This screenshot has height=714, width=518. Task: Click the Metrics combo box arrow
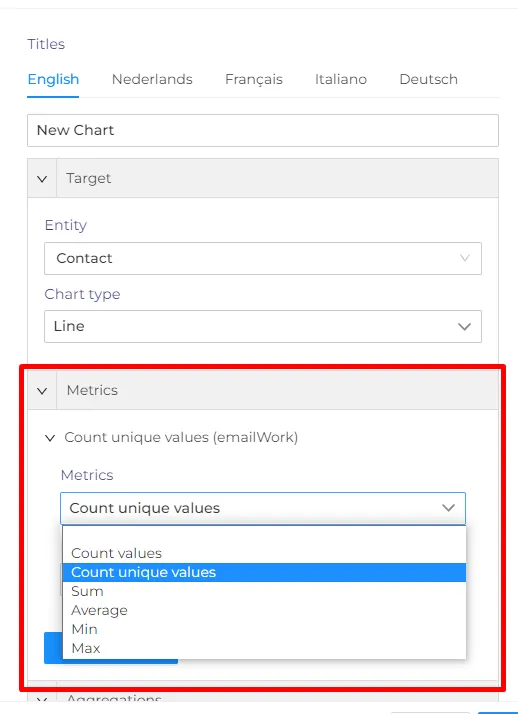[x=448, y=508]
